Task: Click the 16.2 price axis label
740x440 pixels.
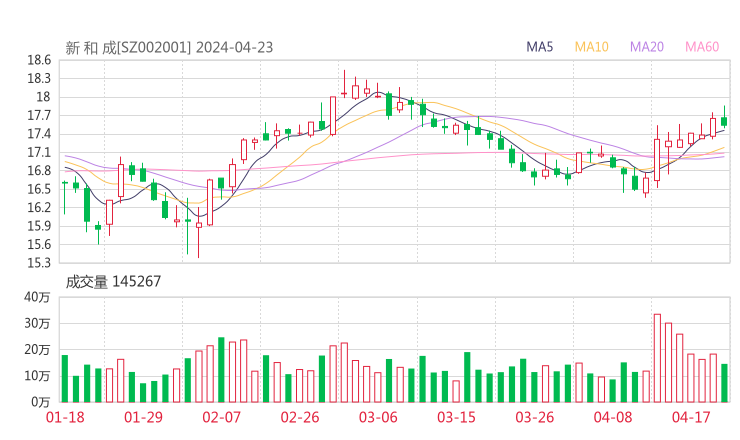Action: 39,207
